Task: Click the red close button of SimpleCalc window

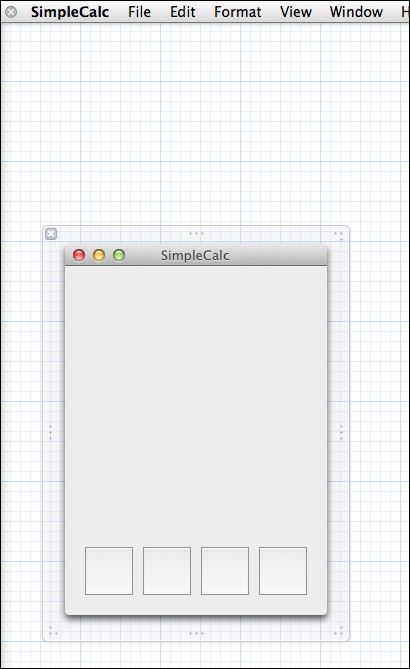Action: click(79, 255)
